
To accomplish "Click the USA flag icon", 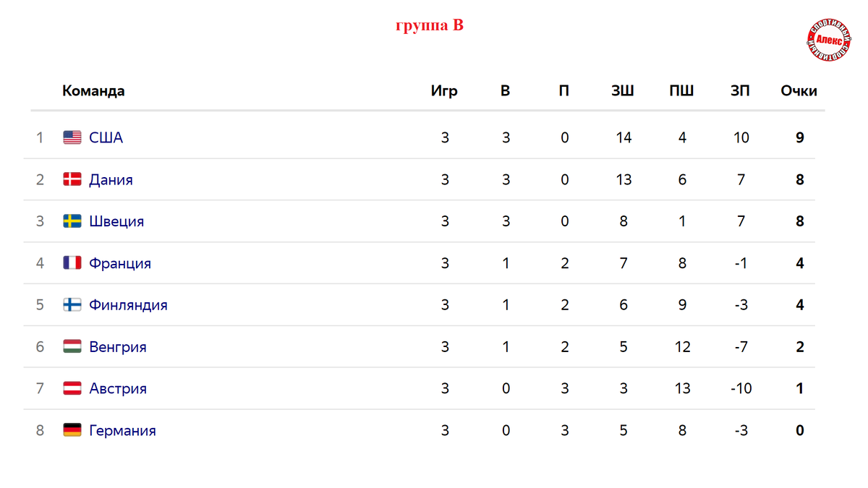I will [72, 137].
